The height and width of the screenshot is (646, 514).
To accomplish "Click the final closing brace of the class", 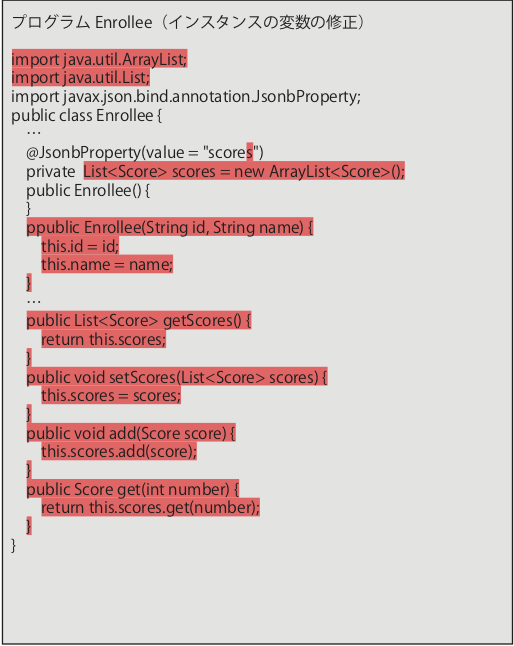I will [14, 545].
